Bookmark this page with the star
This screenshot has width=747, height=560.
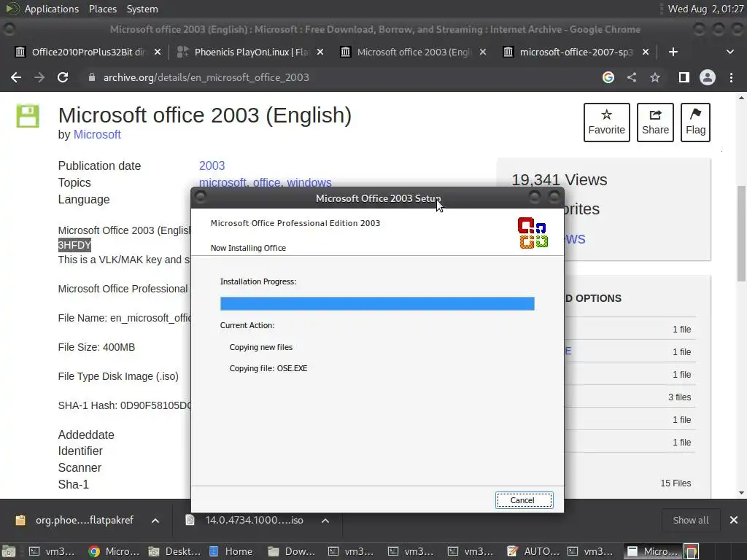655,77
